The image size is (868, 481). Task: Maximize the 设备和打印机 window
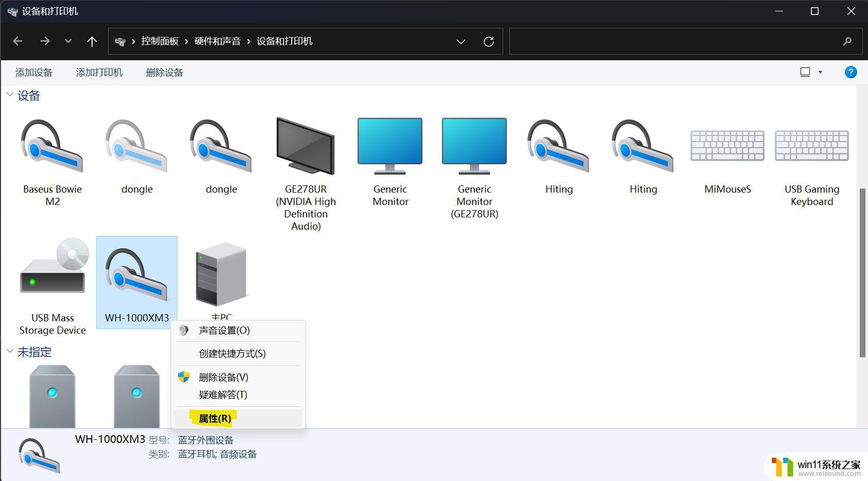point(814,11)
